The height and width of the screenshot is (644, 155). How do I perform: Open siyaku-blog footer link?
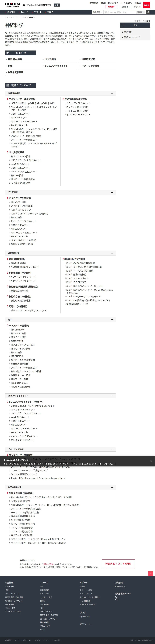[x=85, y=617]
